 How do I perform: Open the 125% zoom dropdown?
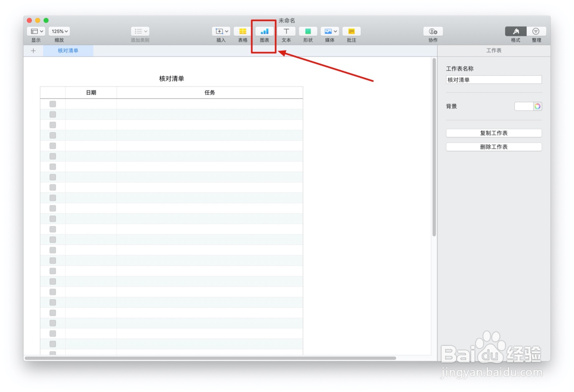coord(59,31)
